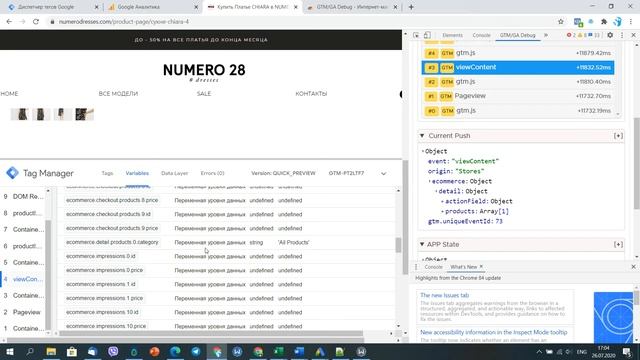Expand the actionField: Object node
This screenshot has width=640, height=360.
click(478, 201)
